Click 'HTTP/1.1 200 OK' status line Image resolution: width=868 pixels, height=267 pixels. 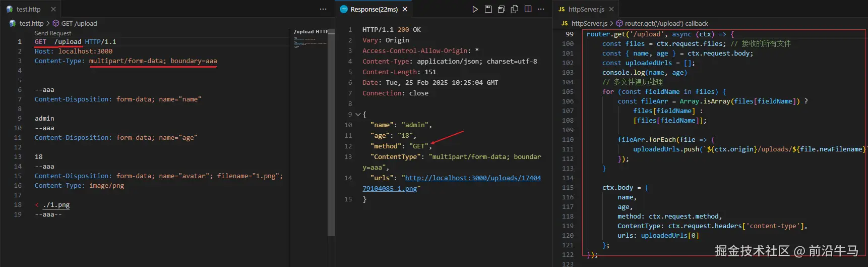[391, 30]
